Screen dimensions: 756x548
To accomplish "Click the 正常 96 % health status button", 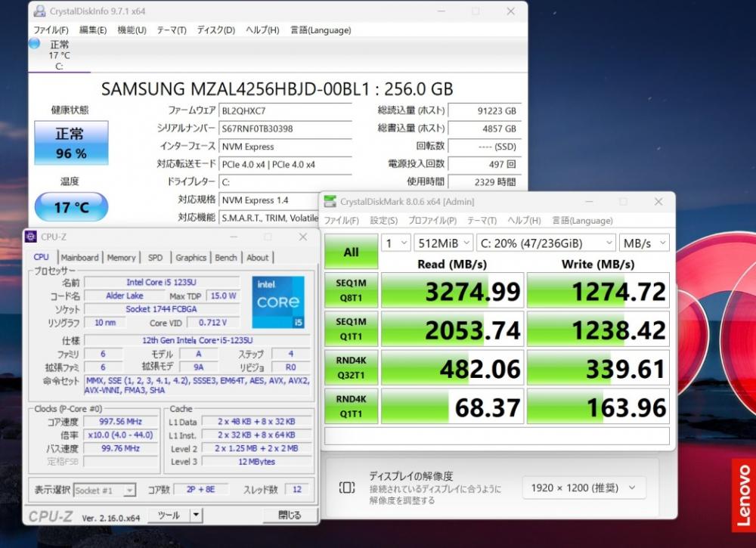I will 71,143.
